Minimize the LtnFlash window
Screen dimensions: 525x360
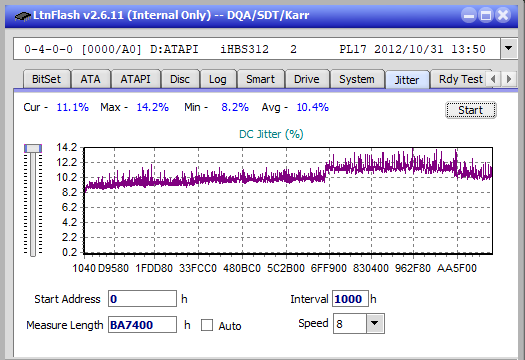click(x=469, y=15)
